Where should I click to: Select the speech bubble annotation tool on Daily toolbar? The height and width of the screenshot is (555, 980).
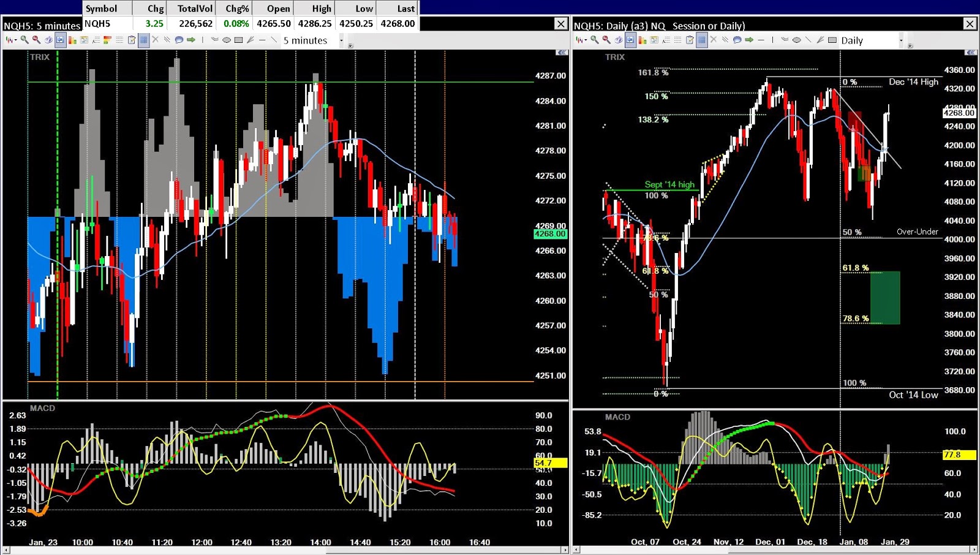pos(737,40)
